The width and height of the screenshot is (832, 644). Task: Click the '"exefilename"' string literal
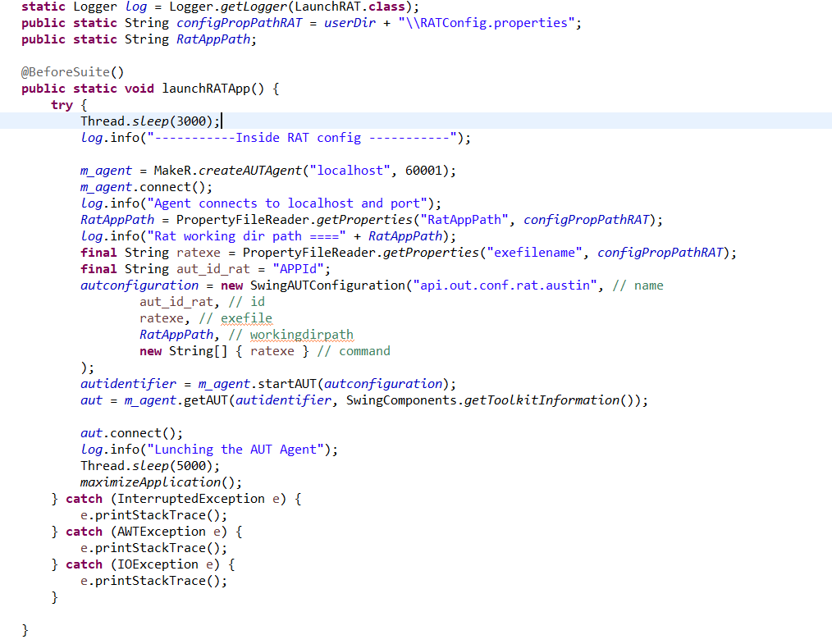click(534, 253)
